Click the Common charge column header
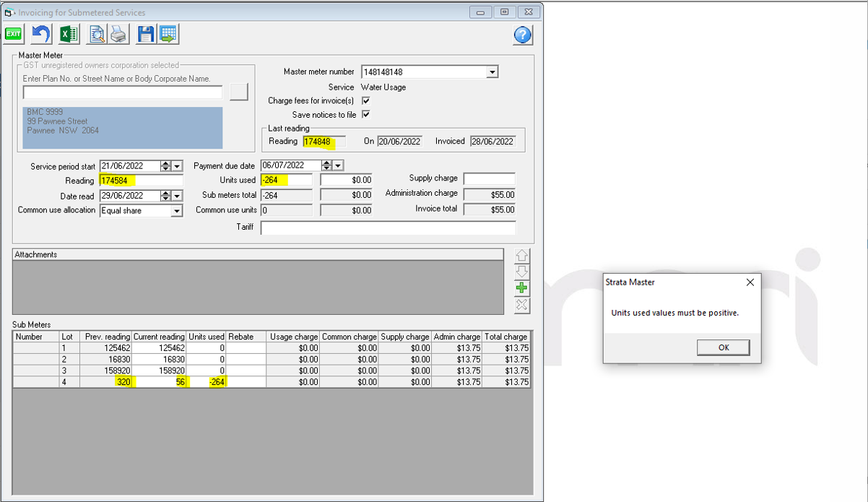This screenshot has height=502, width=868. coord(350,337)
